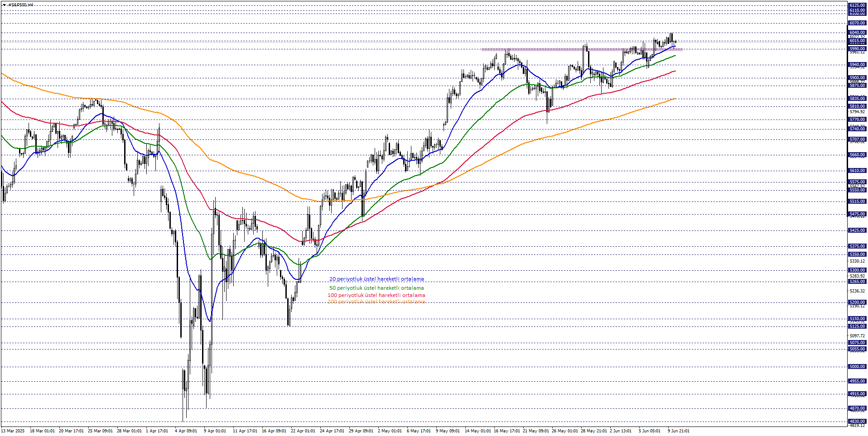Select the purple resistance zone rectangle
The image size is (868, 436).
(x=582, y=49)
